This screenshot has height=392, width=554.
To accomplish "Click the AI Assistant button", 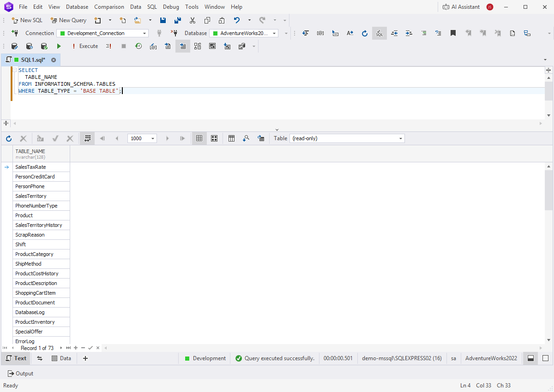I will [x=461, y=7].
